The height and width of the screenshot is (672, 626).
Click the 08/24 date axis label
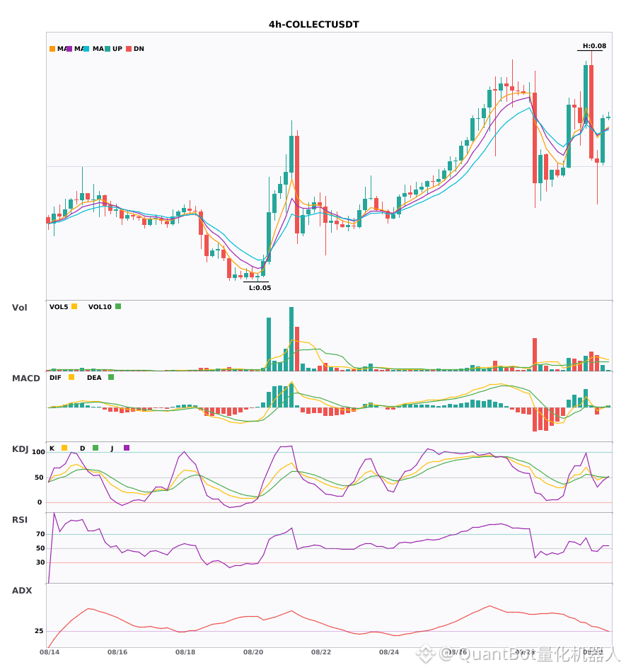(x=388, y=652)
